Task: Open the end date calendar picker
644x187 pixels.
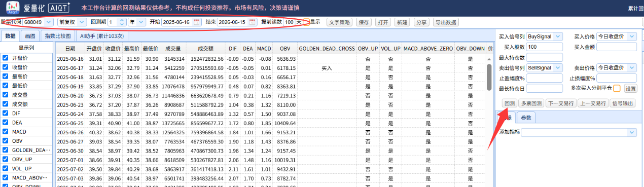Action: coord(252,22)
